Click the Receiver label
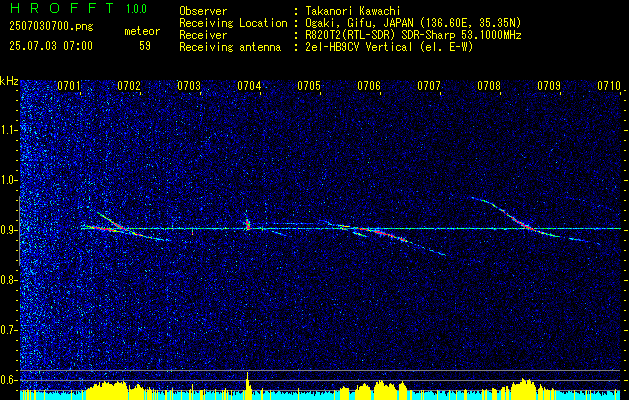Screen dimensions: 629x400 tap(203, 35)
